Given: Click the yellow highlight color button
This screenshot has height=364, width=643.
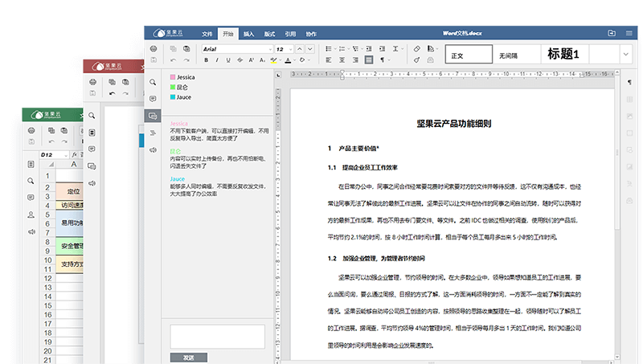Looking at the screenshot, I should [274, 60].
